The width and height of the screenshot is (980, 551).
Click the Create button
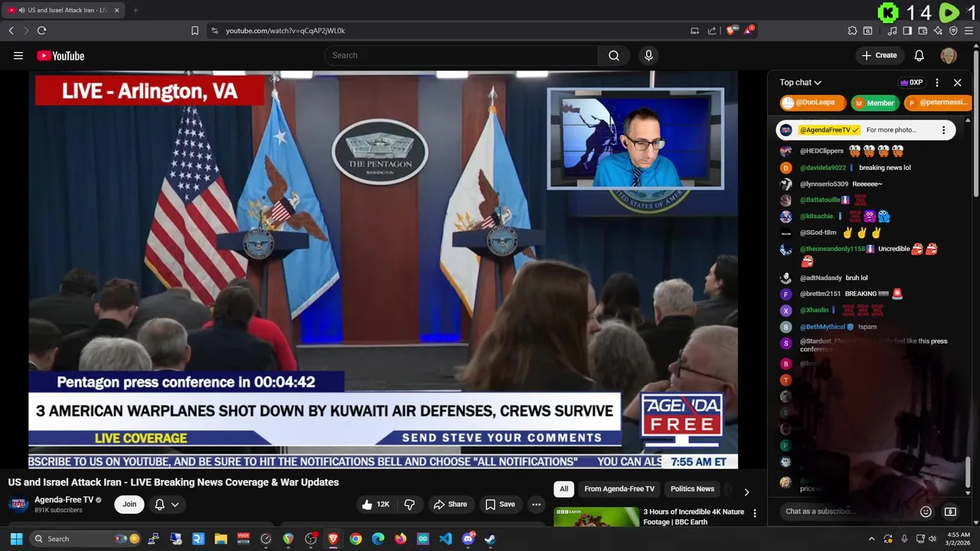(x=879, y=55)
